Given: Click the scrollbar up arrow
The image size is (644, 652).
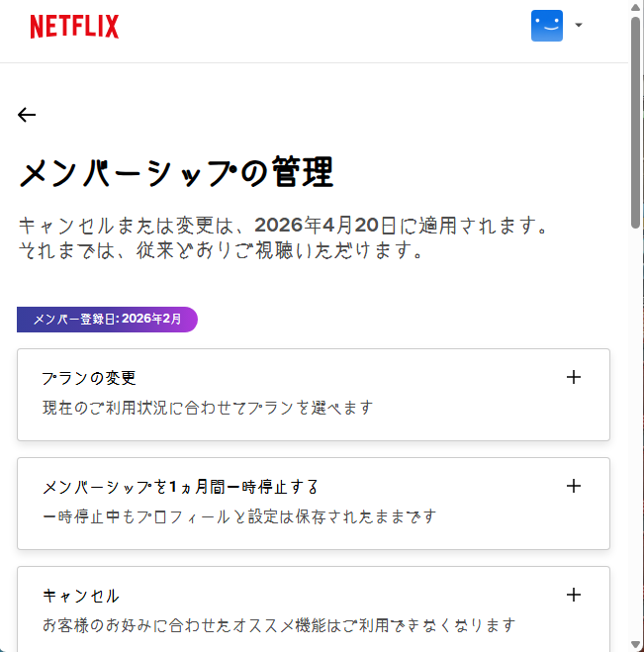Looking at the screenshot, I should 636,8.
